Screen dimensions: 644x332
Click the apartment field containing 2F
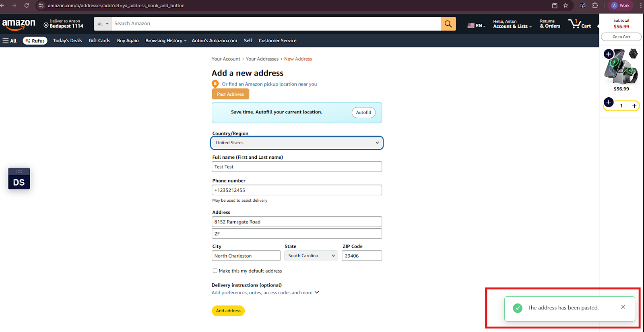297,234
